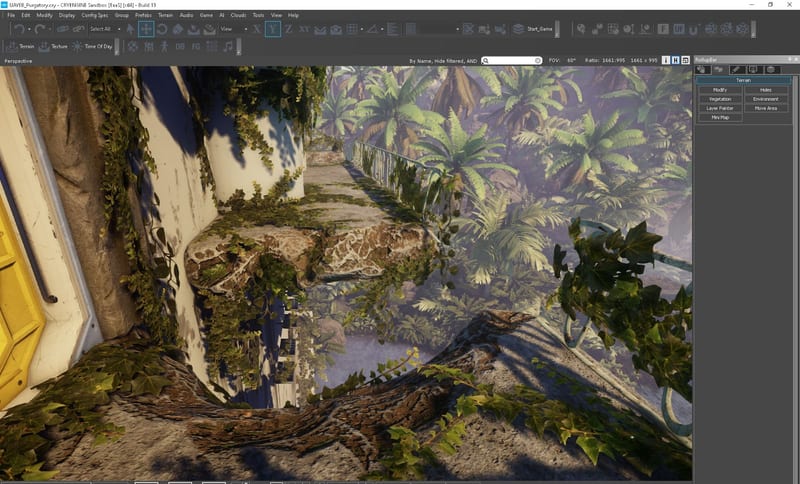Open the Layer Painter button
Viewport: 800px width, 484px height.
720,108
